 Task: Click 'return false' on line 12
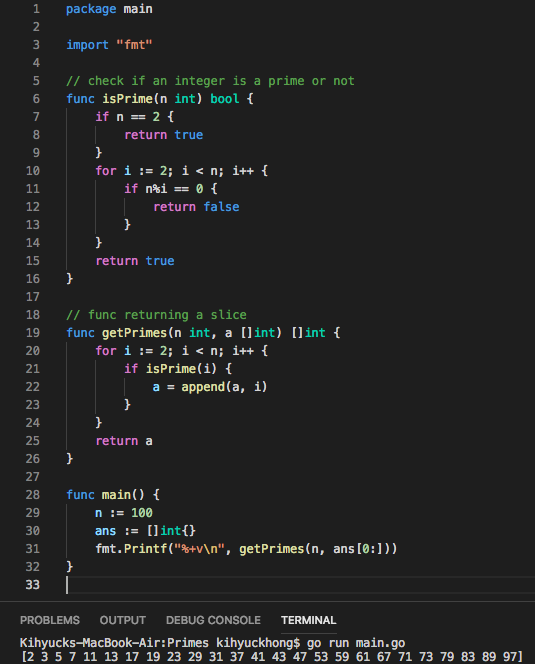[196, 207]
